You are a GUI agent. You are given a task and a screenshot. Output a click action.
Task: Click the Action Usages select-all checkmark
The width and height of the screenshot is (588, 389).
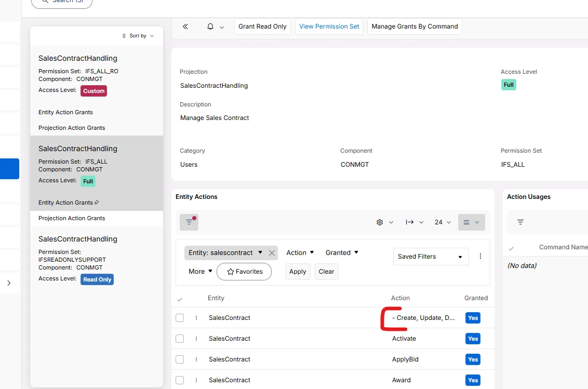[511, 248]
